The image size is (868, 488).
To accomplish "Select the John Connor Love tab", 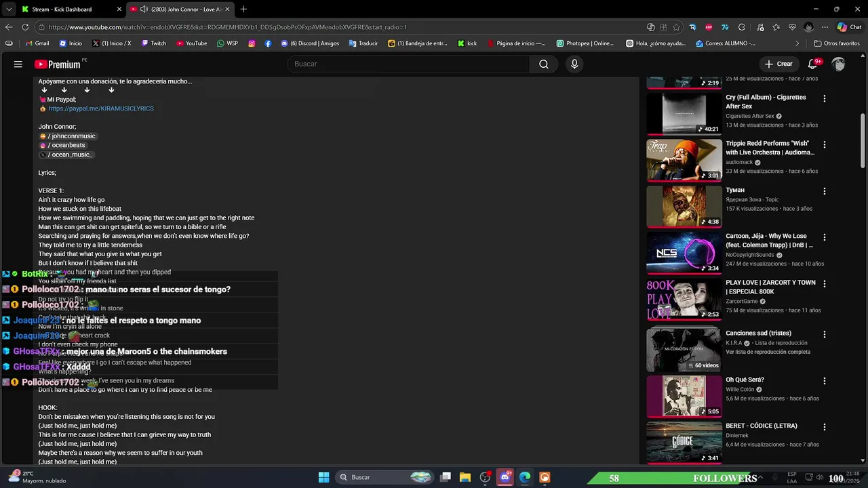I will pos(180,9).
